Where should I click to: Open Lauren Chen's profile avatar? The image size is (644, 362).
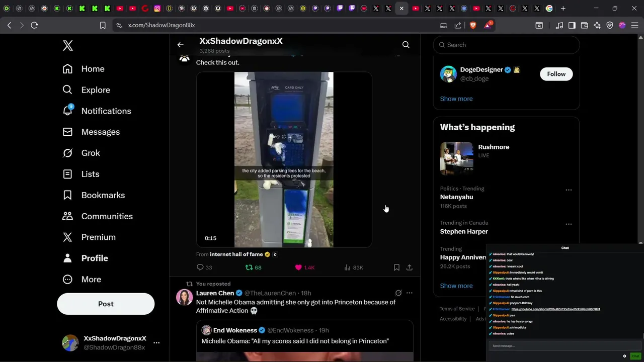point(184,297)
